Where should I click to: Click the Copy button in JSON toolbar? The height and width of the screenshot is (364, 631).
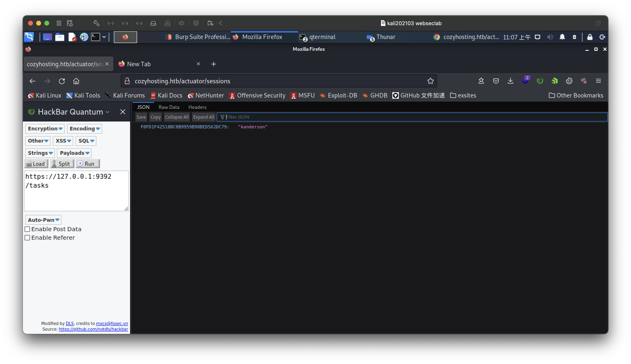pos(155,117)
